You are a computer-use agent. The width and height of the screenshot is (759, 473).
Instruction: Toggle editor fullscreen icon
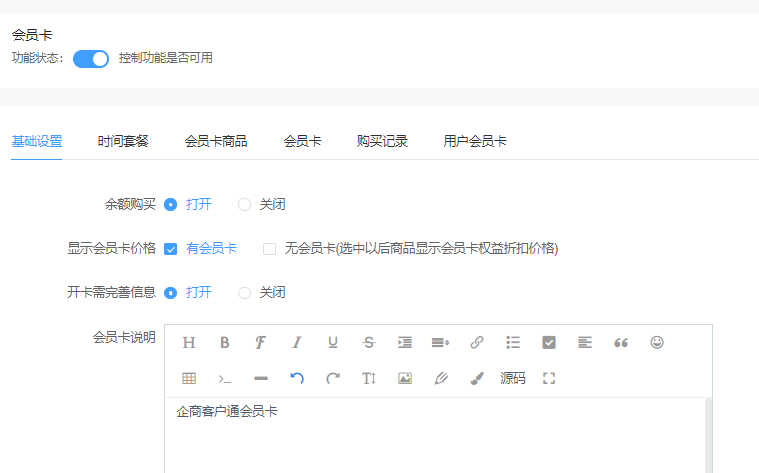[x=549, y=378]
